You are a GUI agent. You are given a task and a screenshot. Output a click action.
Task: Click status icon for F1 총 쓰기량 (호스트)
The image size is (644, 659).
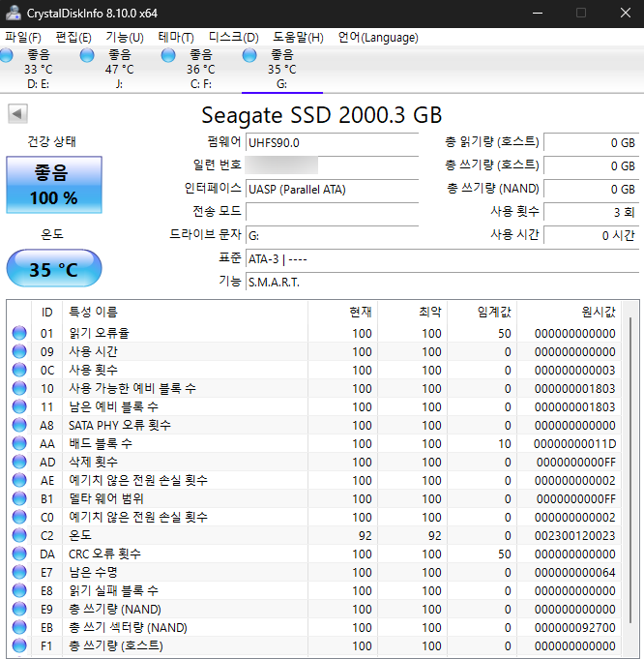click(19, 645)
